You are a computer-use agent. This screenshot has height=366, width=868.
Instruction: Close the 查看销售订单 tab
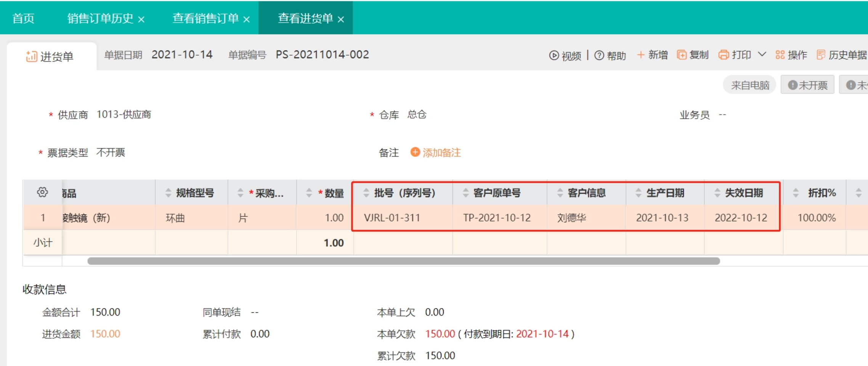tap(247, 19)
